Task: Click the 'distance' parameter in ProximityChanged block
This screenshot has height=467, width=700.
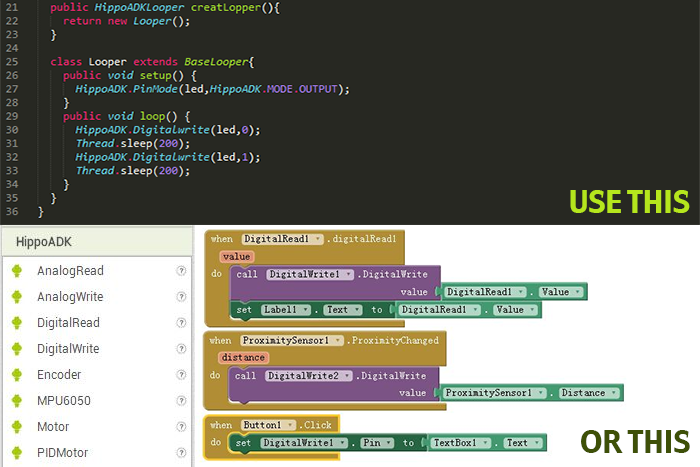Action: 243,358
